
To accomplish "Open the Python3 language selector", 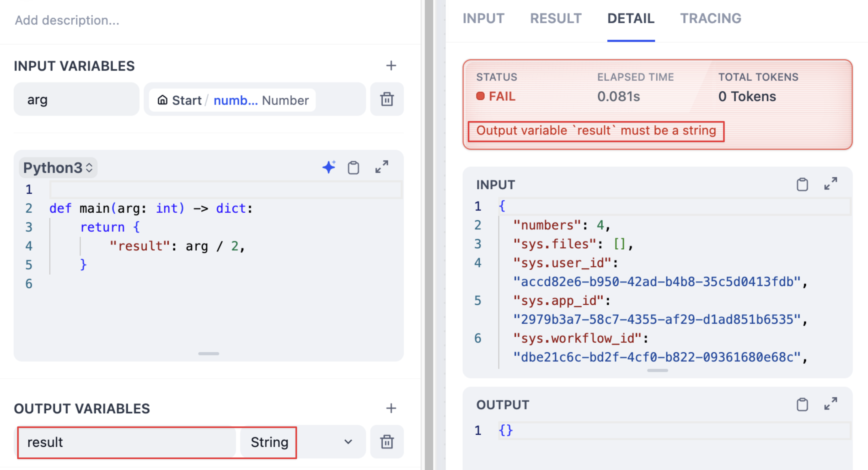I will (x=58, y=168).
